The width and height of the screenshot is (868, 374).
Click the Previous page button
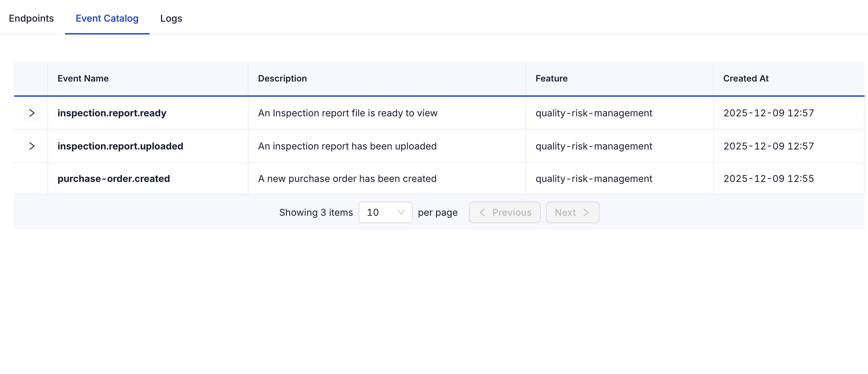pos(504,212)
